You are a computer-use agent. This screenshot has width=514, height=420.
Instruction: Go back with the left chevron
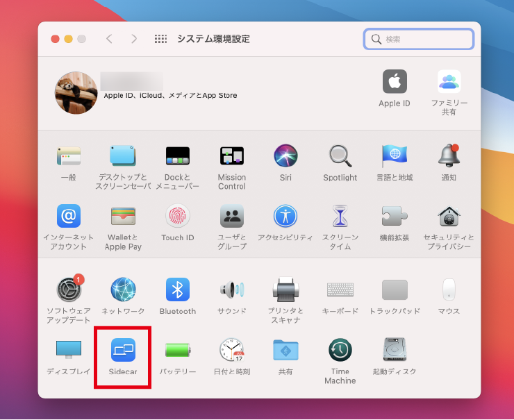[x=109, y=39]
